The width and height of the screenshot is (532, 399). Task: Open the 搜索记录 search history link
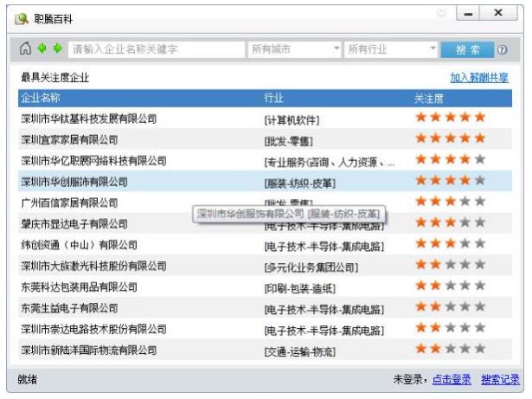click(x=500, y=380)
